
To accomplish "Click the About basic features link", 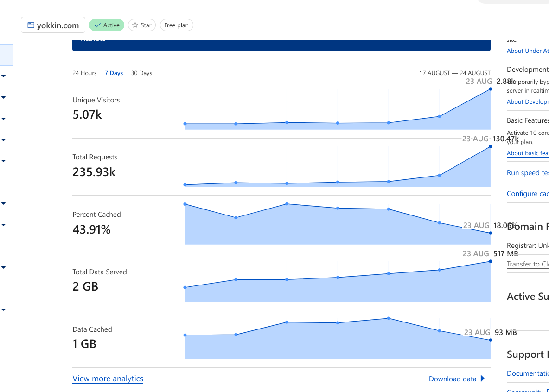I will pos(528,153).
